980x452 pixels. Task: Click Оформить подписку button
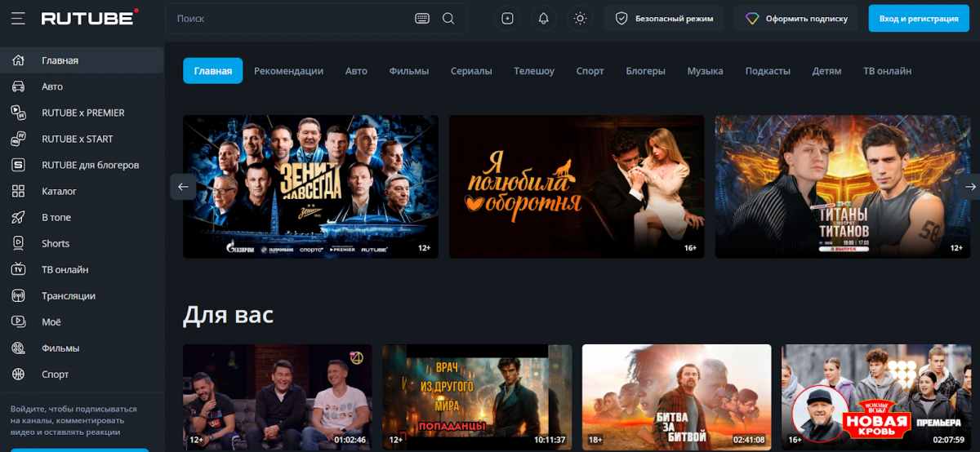click(797, 18)
